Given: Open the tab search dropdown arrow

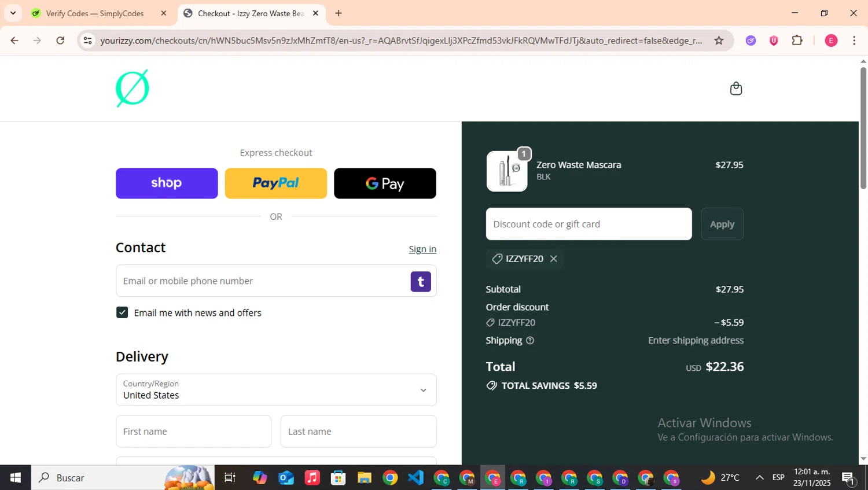Looking at the screenshot, I should pyautogui.click(x=13, y=13).
